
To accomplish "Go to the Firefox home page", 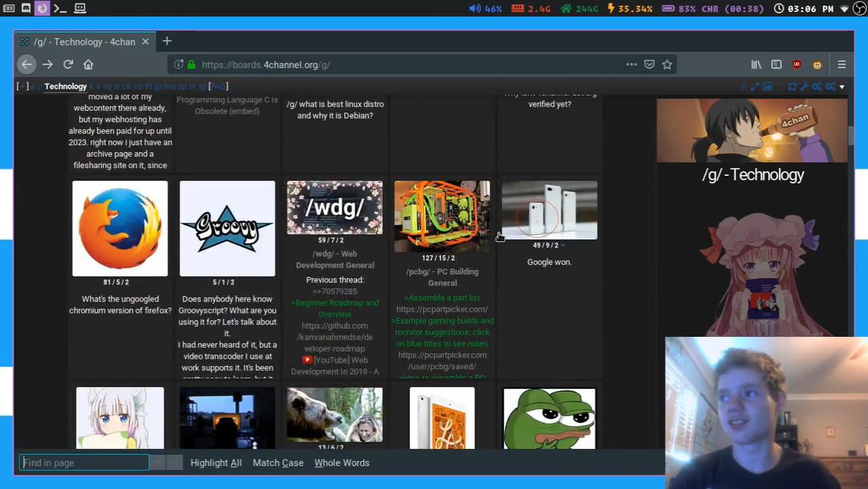I will click(x=88, y=65).
